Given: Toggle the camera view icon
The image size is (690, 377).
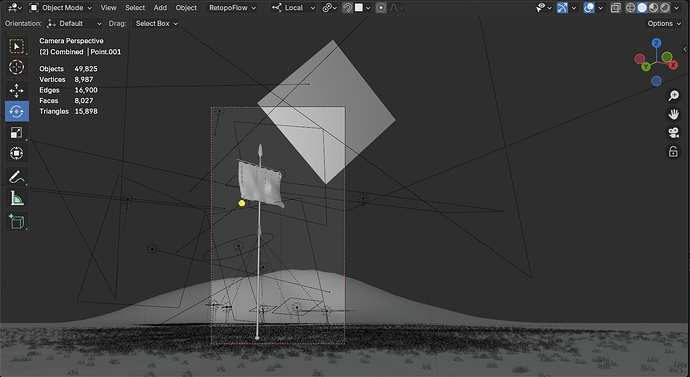Looking at the screenshot, I should [x=673, y=132].
